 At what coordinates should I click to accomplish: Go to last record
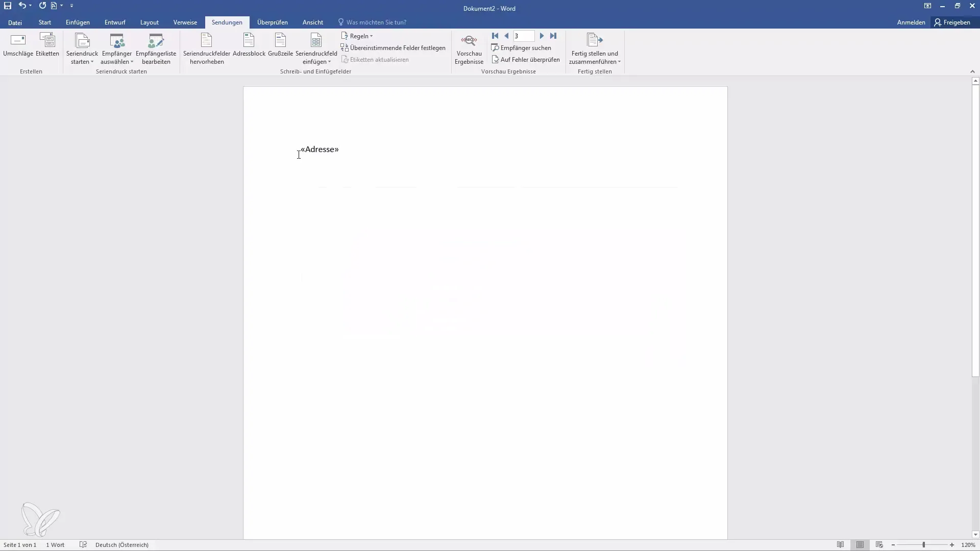coord(553,36)
